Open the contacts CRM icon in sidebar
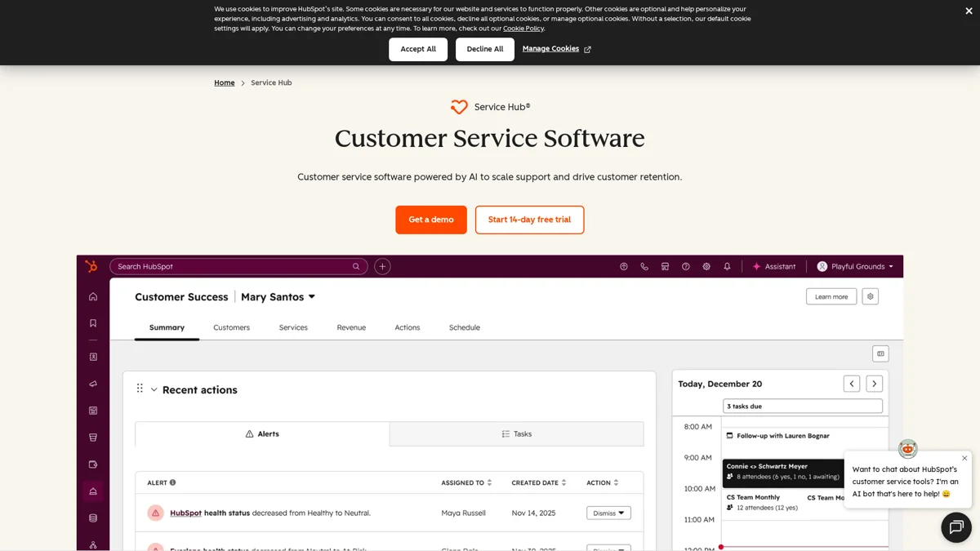The image size is (980, 551). point(93,357)
